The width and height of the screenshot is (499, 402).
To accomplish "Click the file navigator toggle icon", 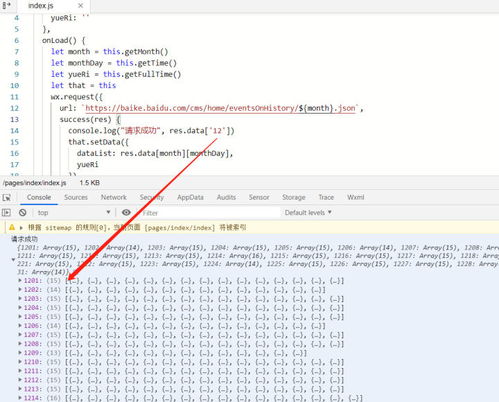I will [6, 5].
